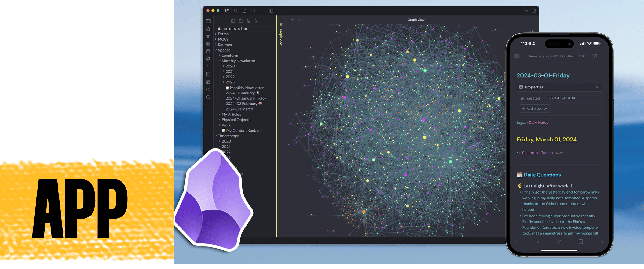
Task: Open the +Daily Notes tag link
Action: pyautogui.click(x=537, y=123)
